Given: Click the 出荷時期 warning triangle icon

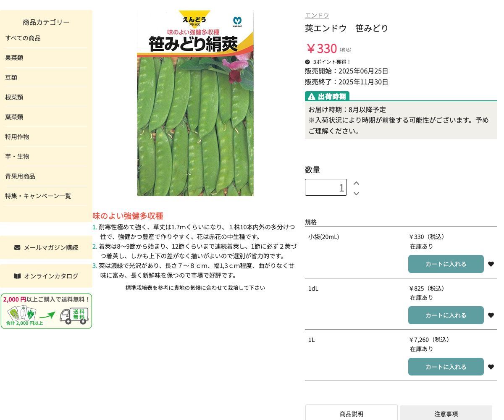Looking at the screenshot, I should pos(311,97).
